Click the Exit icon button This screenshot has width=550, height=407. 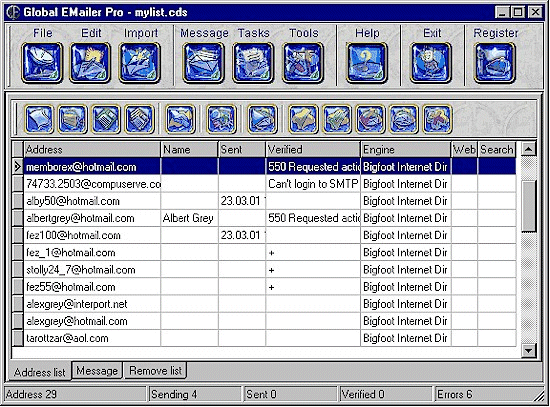click(x=431, y=63)
